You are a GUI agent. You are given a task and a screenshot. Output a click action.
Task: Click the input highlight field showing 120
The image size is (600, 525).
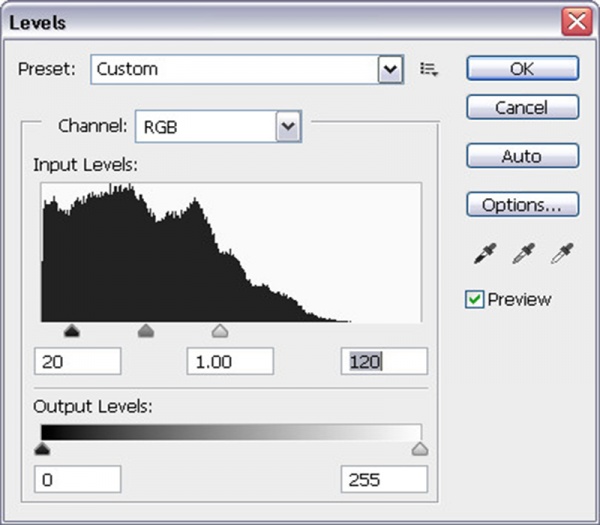click(384, 361)
